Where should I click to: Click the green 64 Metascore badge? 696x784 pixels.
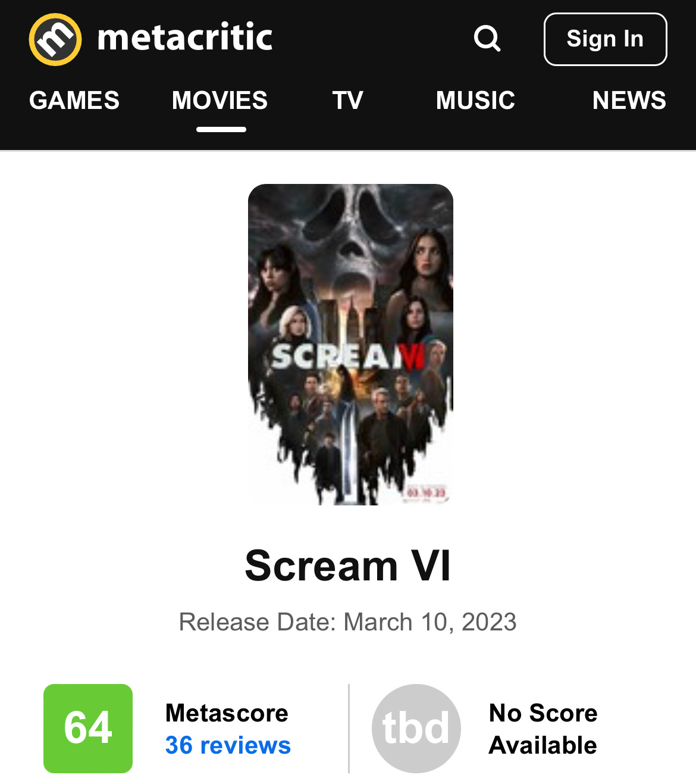pos(88,728)
